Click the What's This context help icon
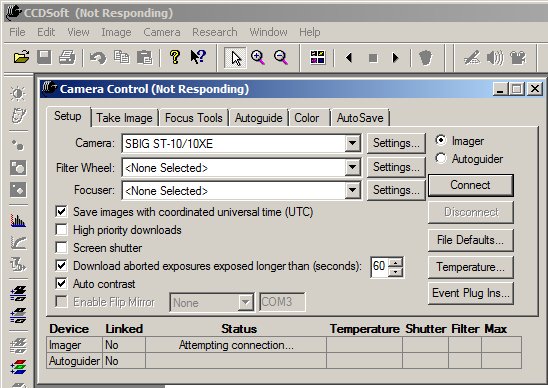Image resolution: width=548 pixels, height=388 pixels. coord(198,57)
